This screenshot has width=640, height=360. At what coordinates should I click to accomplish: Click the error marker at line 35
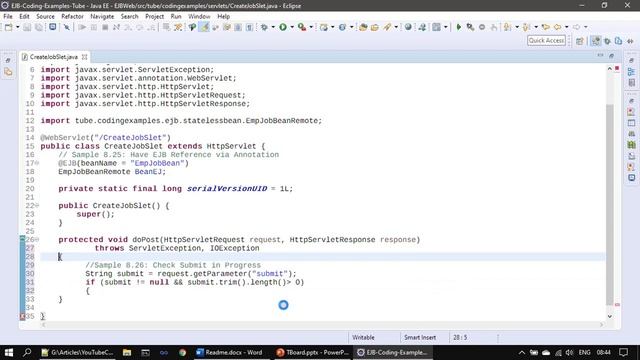point(22,316)
